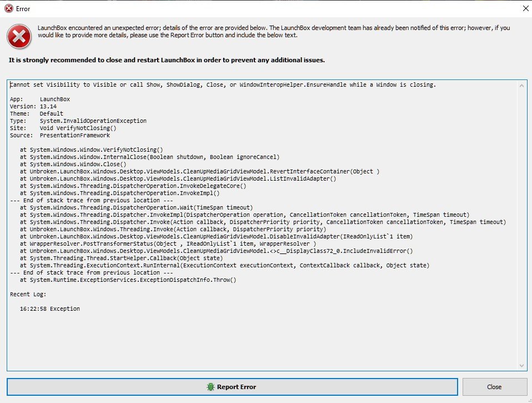
Task: Click the 'Version: 13.14' line
Action: click(x=33, y=106)
